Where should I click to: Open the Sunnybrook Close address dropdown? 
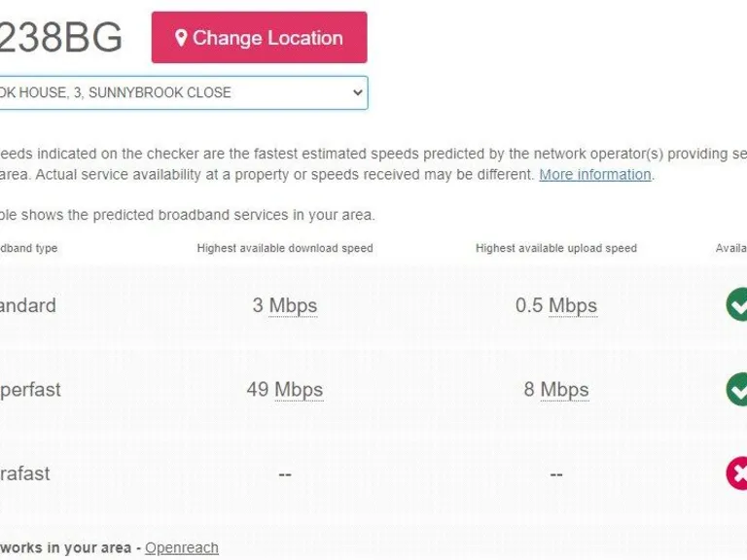pos(175,93)
